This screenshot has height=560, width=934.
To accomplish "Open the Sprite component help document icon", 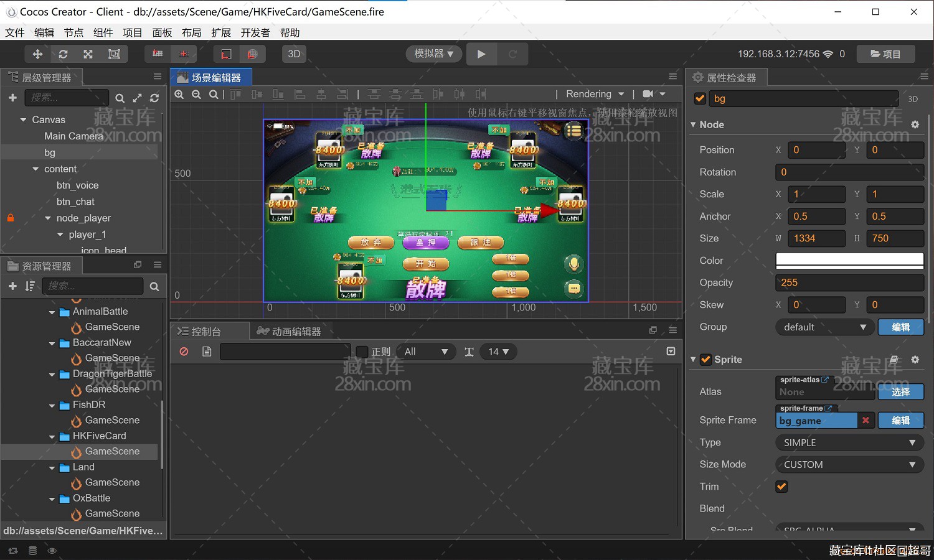I will [894, 360].
